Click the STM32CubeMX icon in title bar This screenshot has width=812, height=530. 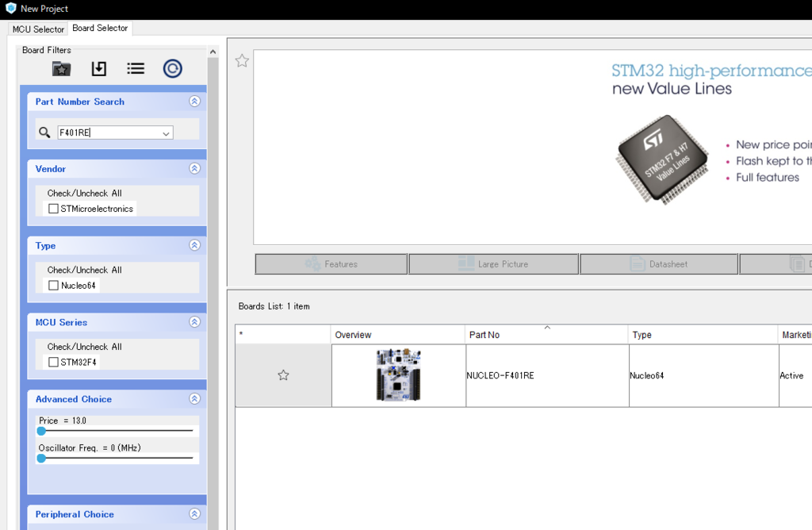point(11,8)
